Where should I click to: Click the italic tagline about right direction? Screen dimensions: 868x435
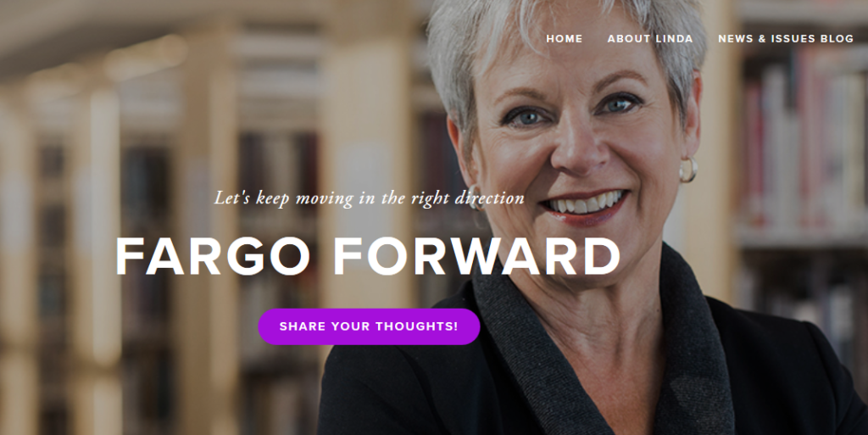click(370, 198)
